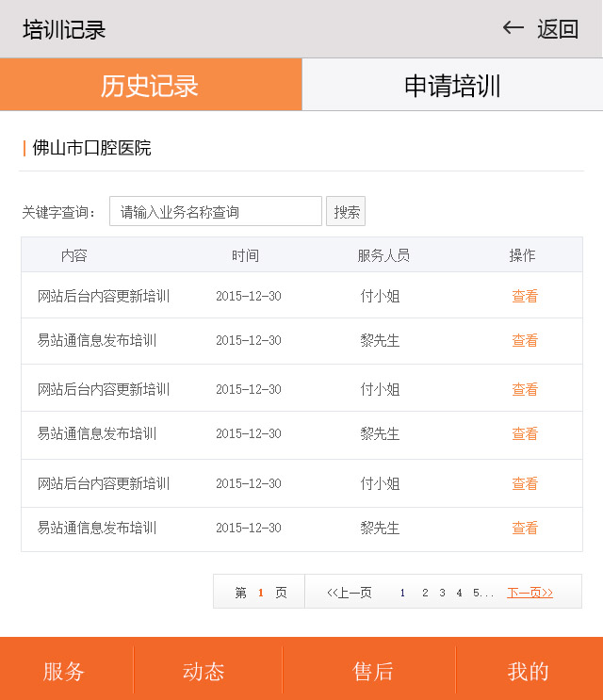This screenshot has height=700, width=603.
Task: Open the 售后 bottom navigation item
Action: pyautogui.click(x=373, y=671)
